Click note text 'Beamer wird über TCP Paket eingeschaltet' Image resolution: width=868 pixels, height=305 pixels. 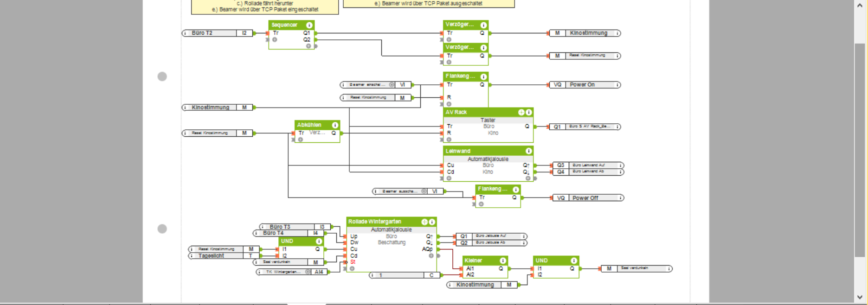click(269, 10)
